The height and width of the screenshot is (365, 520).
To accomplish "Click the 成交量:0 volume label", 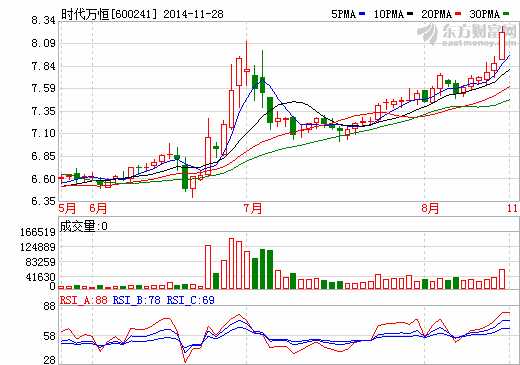I will [x=84, y=226].
